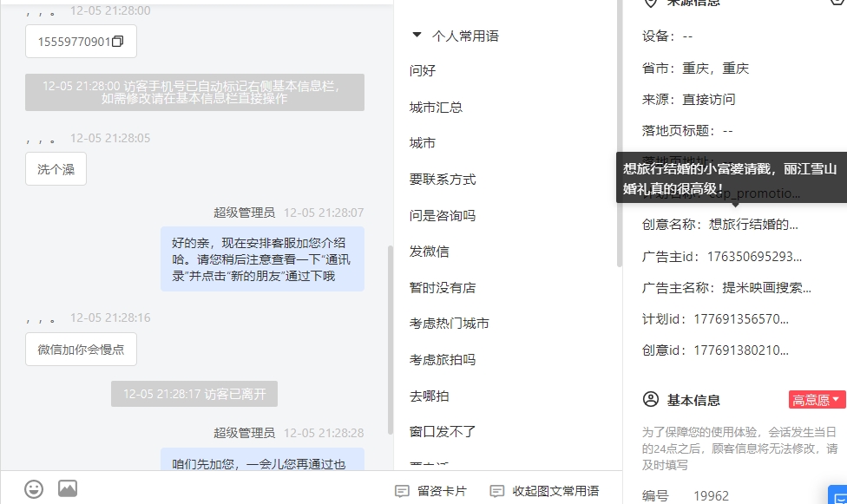
Task: Collapse the 个人常用语 section
Action: pyautogui.click(x=417, y=35)
